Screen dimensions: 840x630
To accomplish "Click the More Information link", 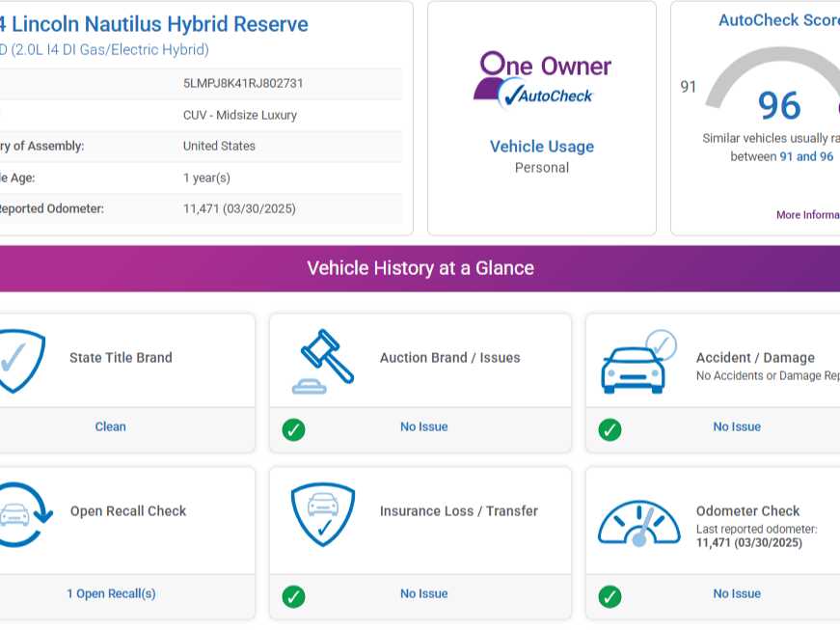I will coord(808,215).
